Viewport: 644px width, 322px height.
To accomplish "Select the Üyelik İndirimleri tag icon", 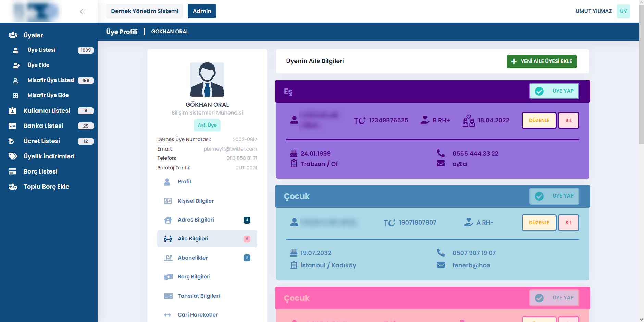I will pos(13,156).
